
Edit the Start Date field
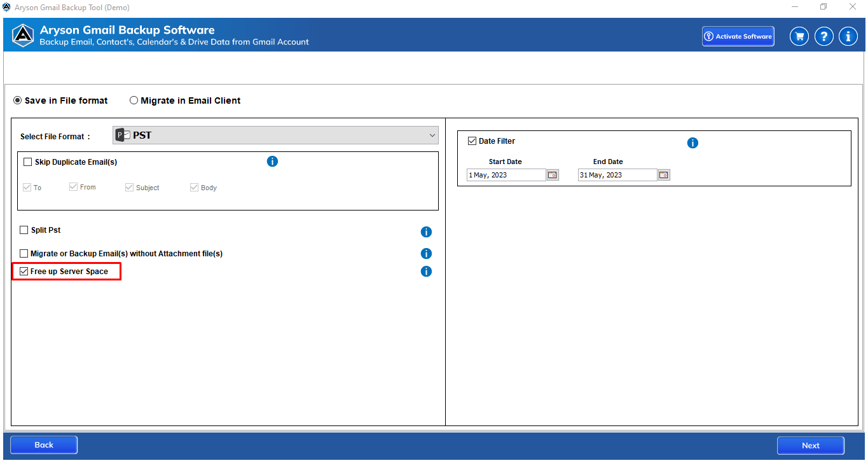click(x=506, y=175)
